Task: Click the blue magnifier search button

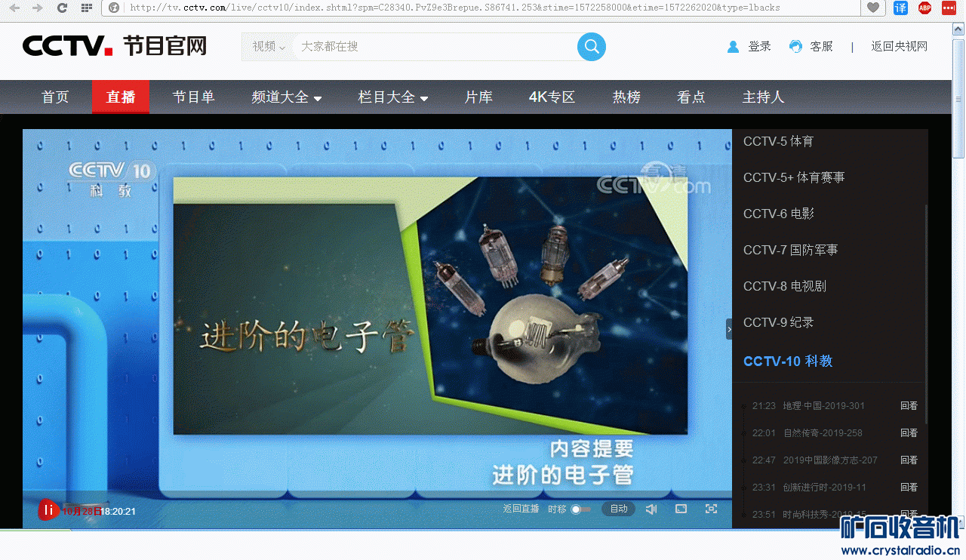Action: tap(592, 47)
